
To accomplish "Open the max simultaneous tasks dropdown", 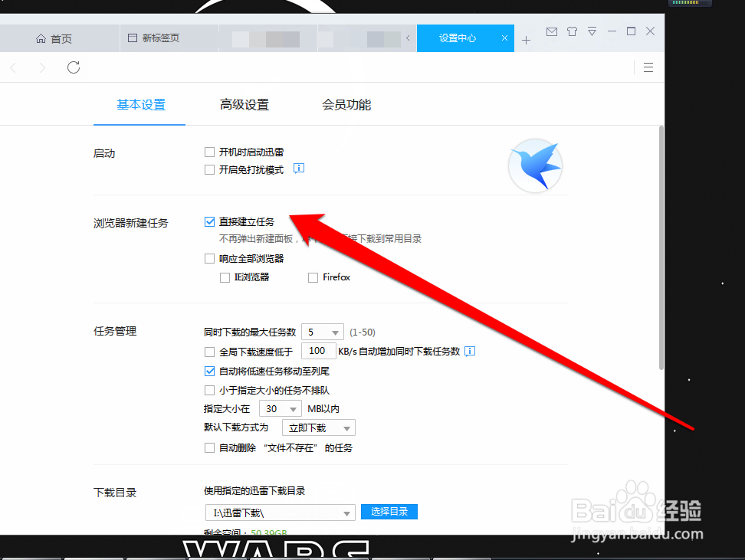I will pyautogui.click(x=323, y=332).
